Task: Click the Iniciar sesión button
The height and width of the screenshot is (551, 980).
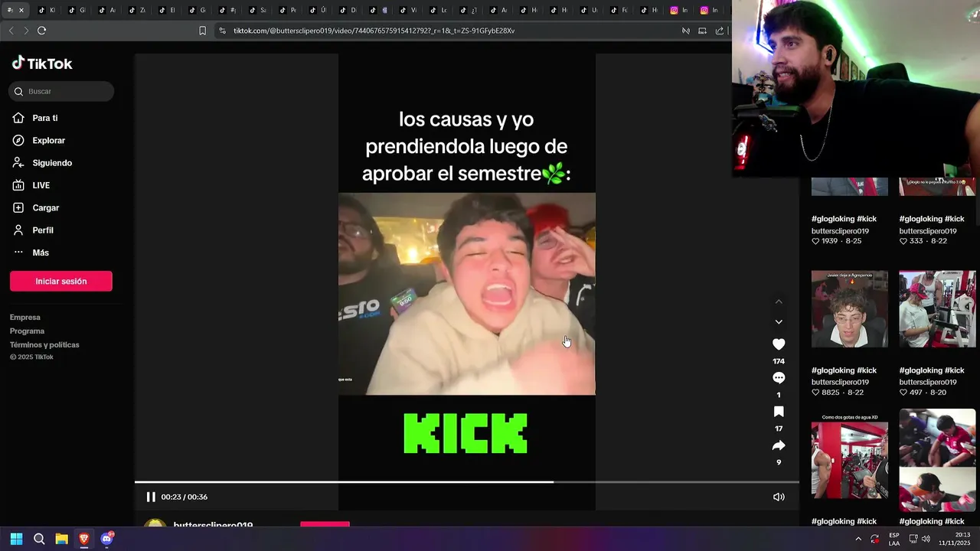Action: [x=61, y=281]
